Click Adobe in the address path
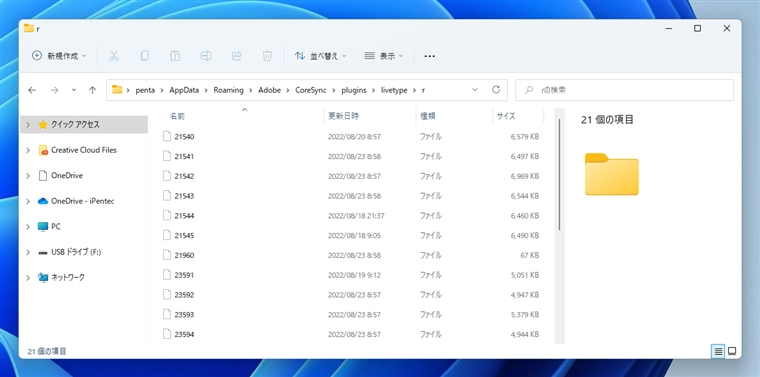The width and height of the screenshot is (760, 377). coord(269,90)
